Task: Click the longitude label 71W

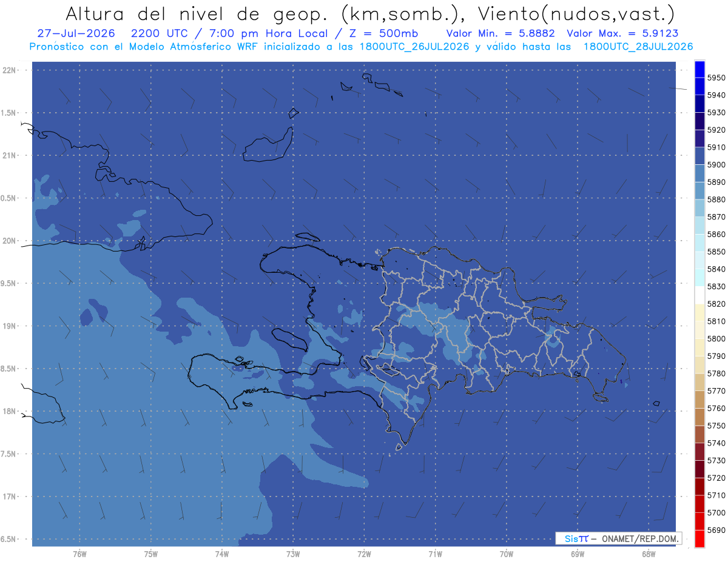Action: click(435, 554)
